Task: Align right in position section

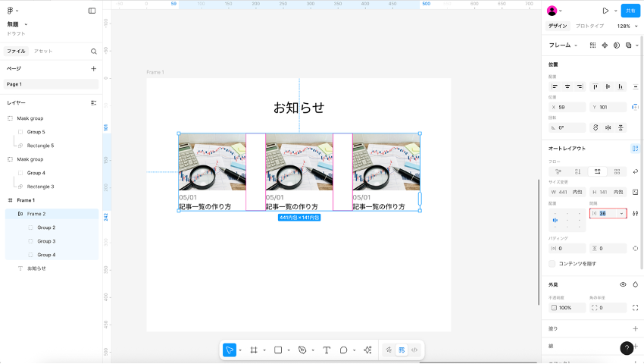Action: click(580, 86)
